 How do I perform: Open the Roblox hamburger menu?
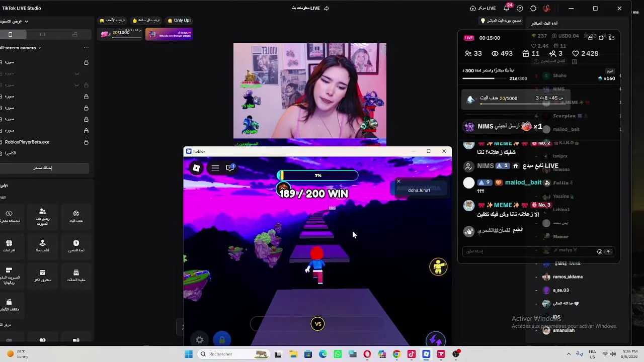coord(215,168)
